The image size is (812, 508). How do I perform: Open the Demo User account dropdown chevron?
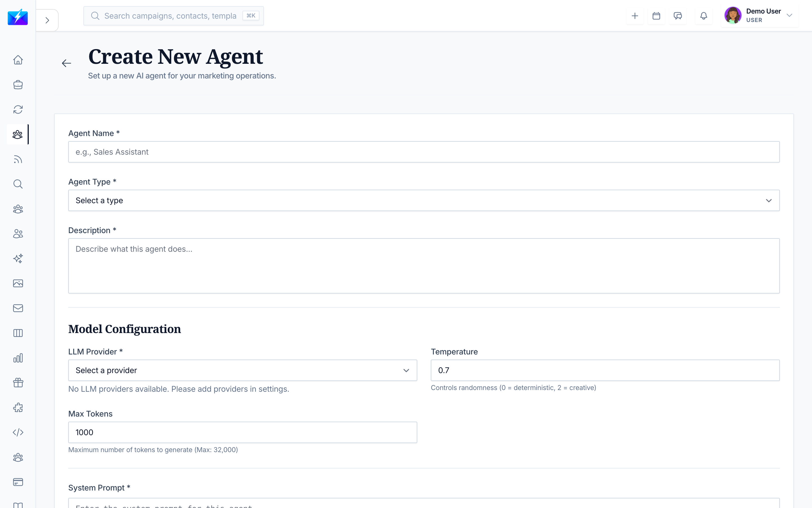(x=789, y=16)
